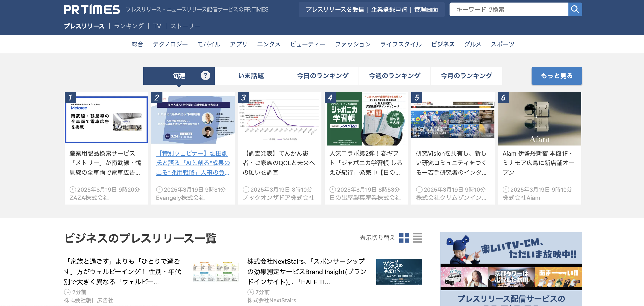Click company name ZAZA株式会社
The height and width of the screenshot is (306, 644).
(x=89, y=198)
